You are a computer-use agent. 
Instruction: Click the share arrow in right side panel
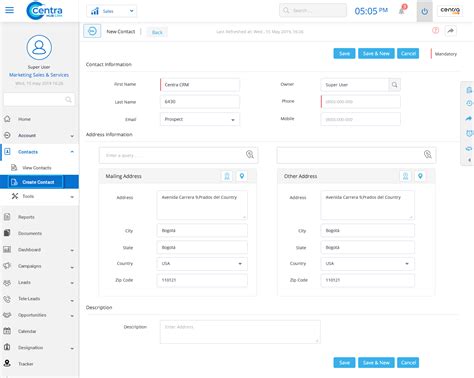pos(469,118)
